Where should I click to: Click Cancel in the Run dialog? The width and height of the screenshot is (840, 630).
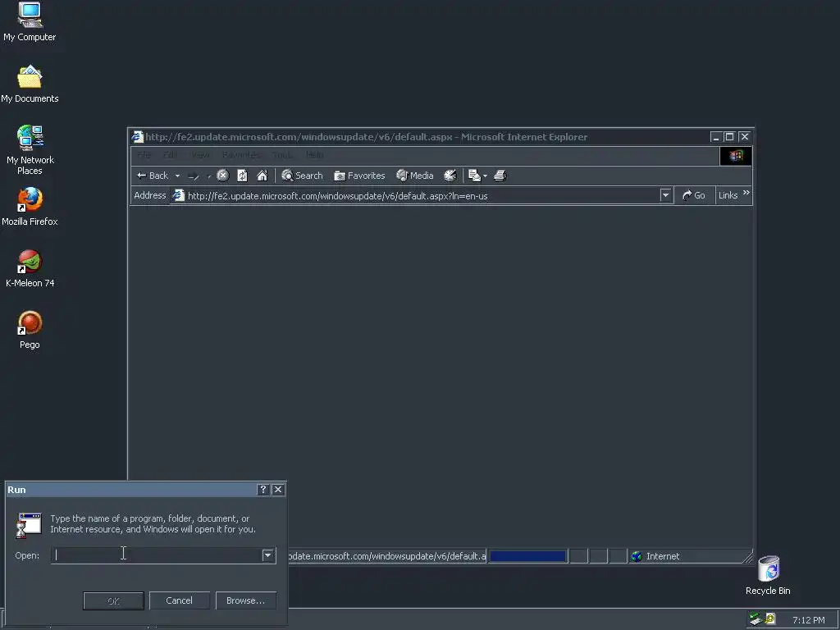(179, 601)
